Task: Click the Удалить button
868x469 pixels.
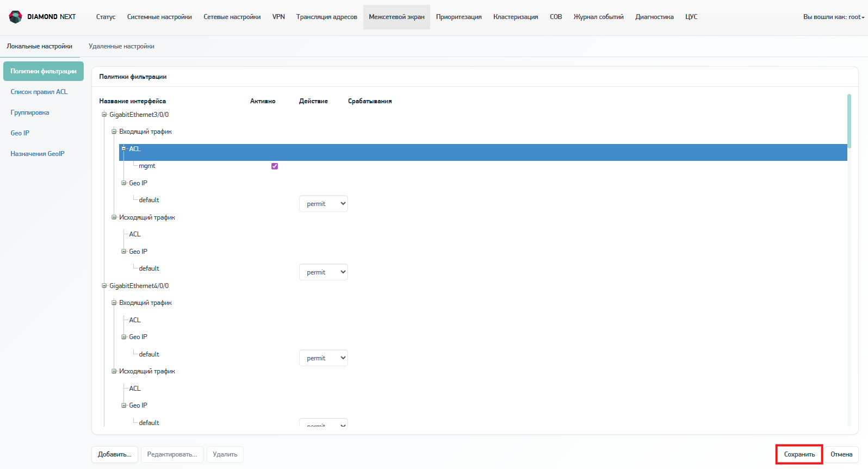Action: (x=225, y=454)
